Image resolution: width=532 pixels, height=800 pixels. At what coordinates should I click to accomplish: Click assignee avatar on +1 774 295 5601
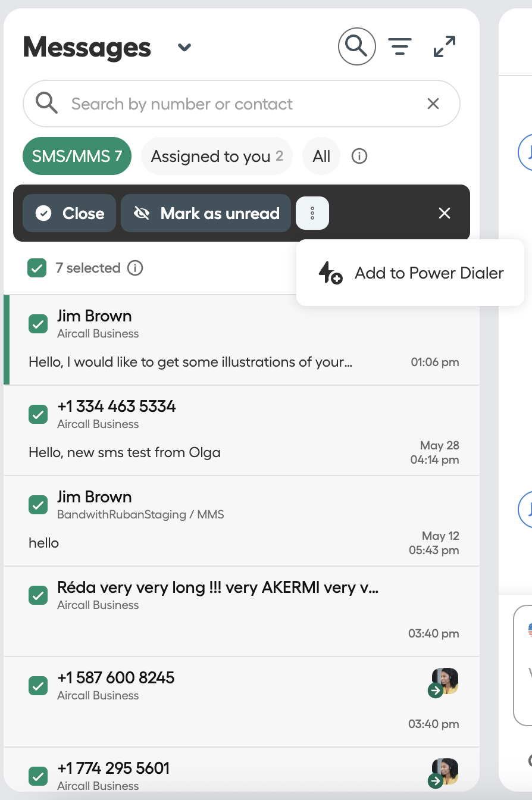[x=444, y=772]
